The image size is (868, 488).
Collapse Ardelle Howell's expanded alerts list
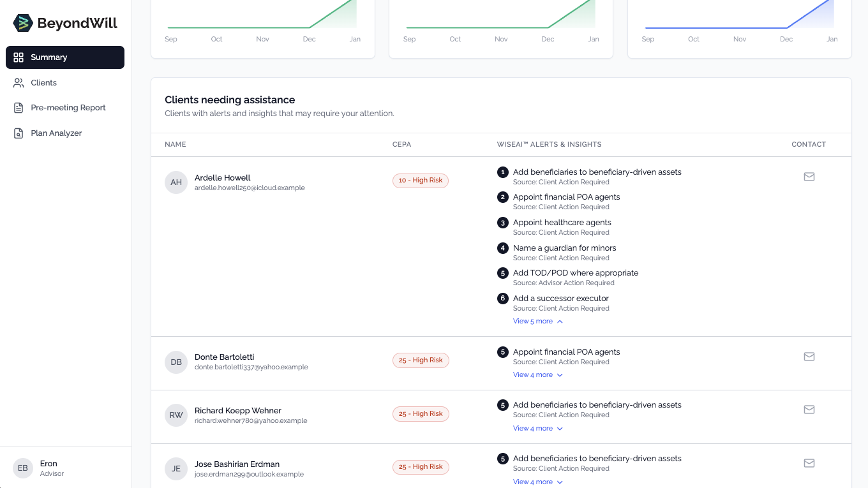click(x=537, y=322)
